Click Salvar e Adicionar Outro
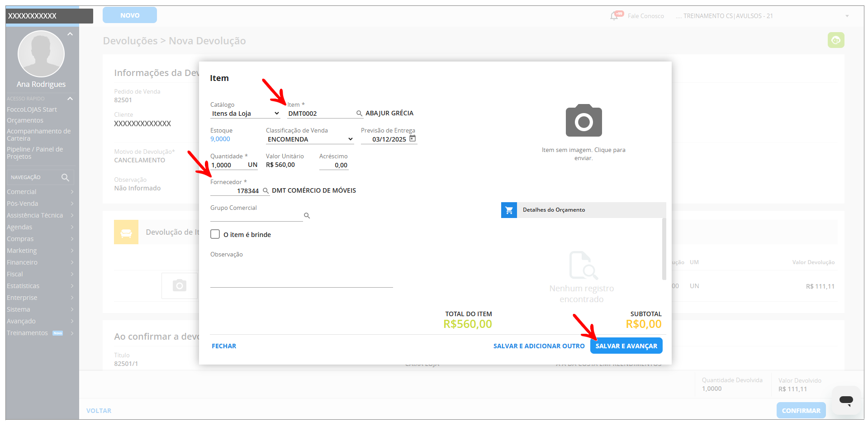Screen dimensions: 868x422 tap(539, 346)
